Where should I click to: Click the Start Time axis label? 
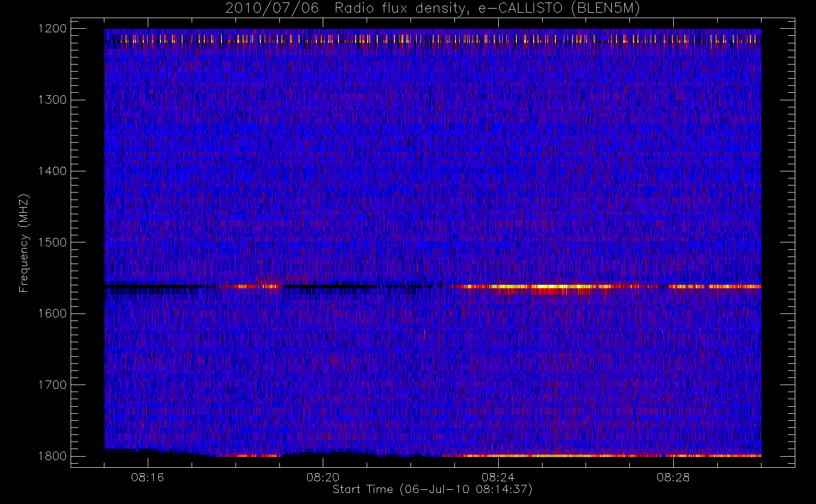coord(433,489)
